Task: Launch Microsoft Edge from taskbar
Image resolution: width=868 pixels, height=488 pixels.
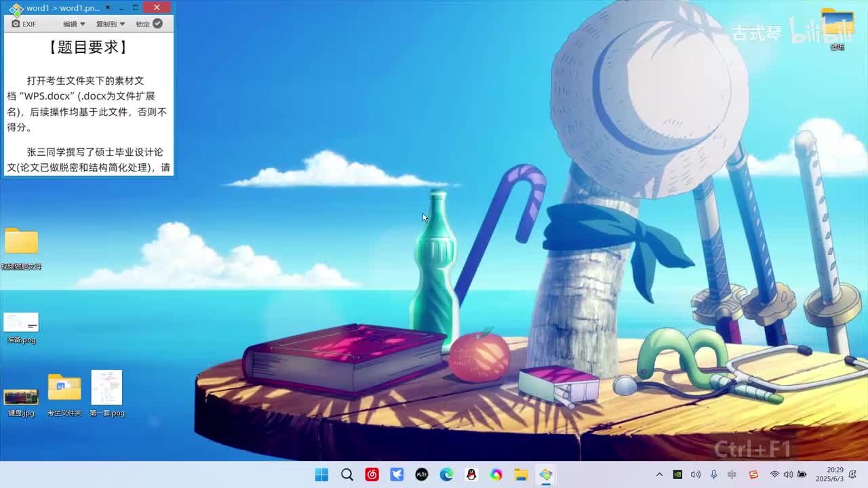Action: click(x=446, y=474)
